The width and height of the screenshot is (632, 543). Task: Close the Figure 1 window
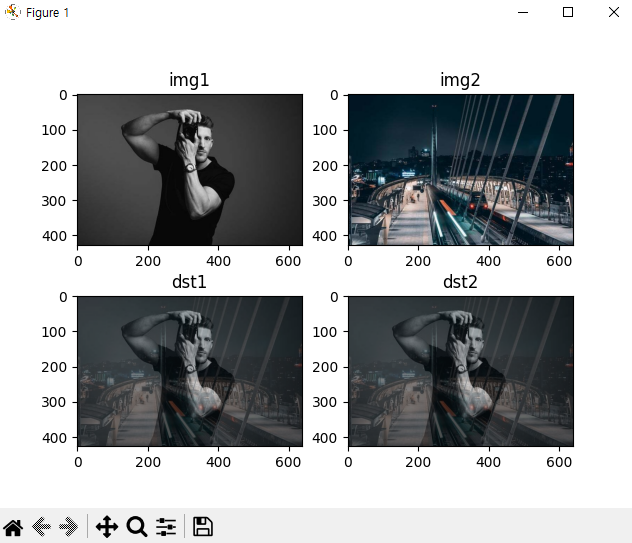pyautogui.click(x=613, y=12)
